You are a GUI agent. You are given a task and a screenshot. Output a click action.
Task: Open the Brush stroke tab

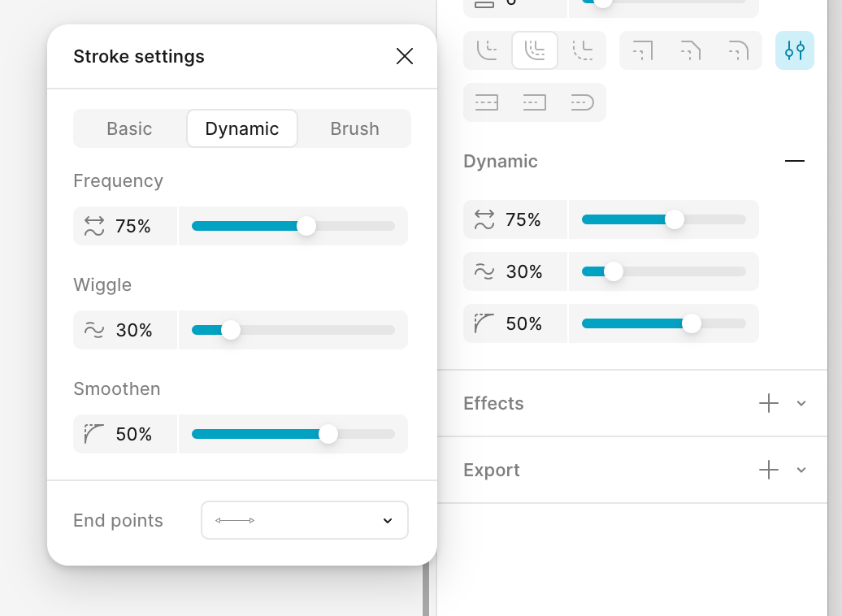(354, 129)
